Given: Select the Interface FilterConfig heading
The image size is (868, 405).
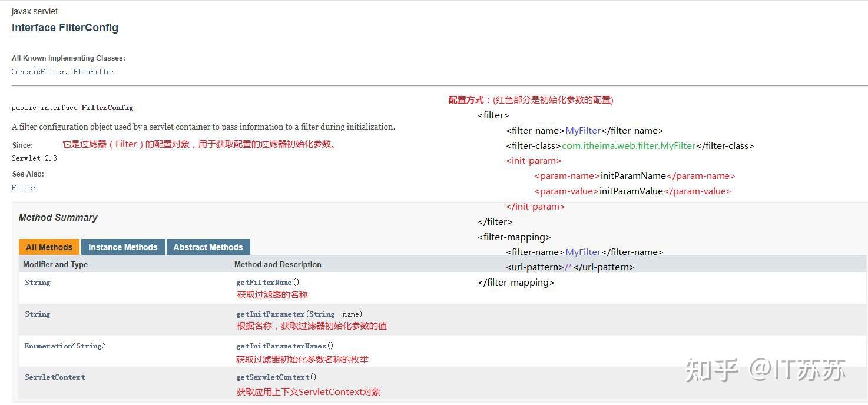Looking at the screenshot, I should click(65, 27).
